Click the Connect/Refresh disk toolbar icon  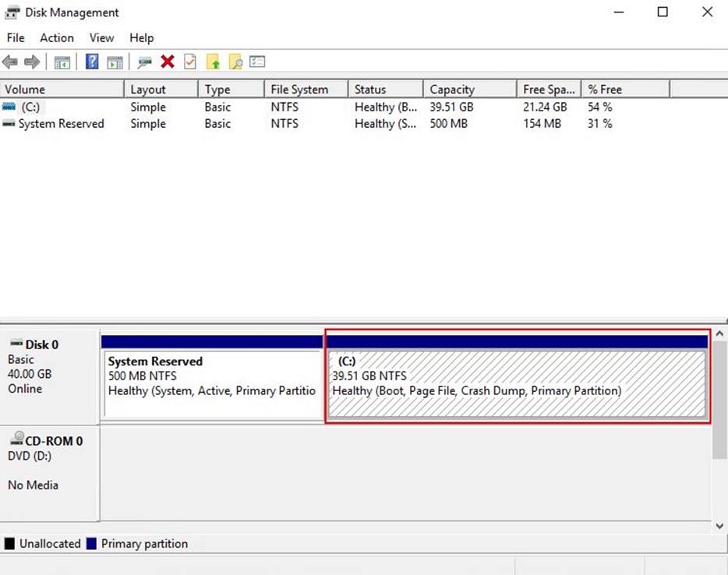click(x=144, y=62)
